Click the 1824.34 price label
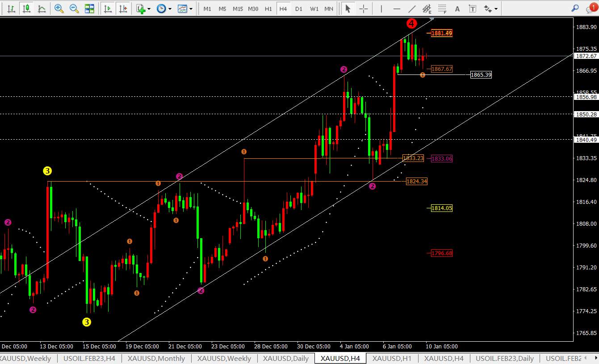This screenshot has width=599, height=364. 416,182
